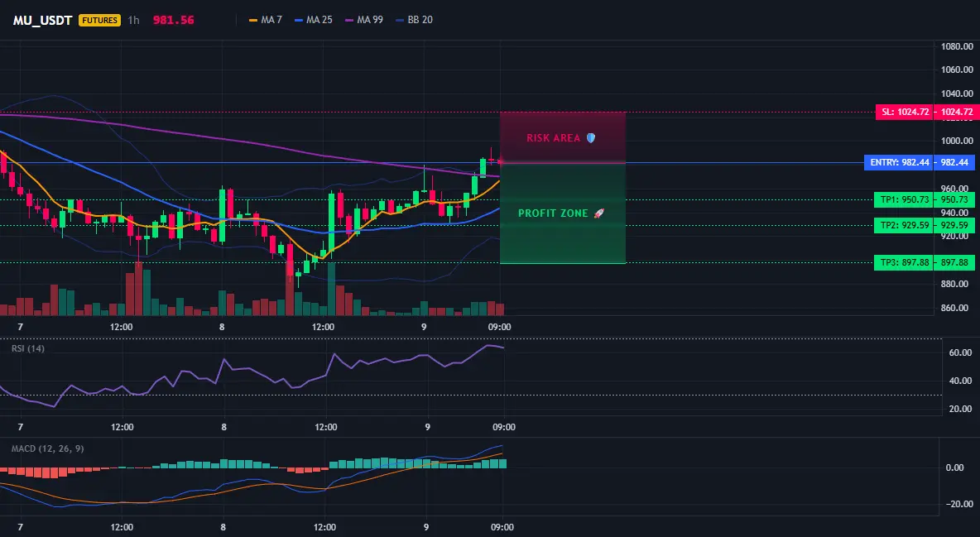Click the RSI 20.00 axis value
The image size is (980, 537).
[x=959, y=409]
